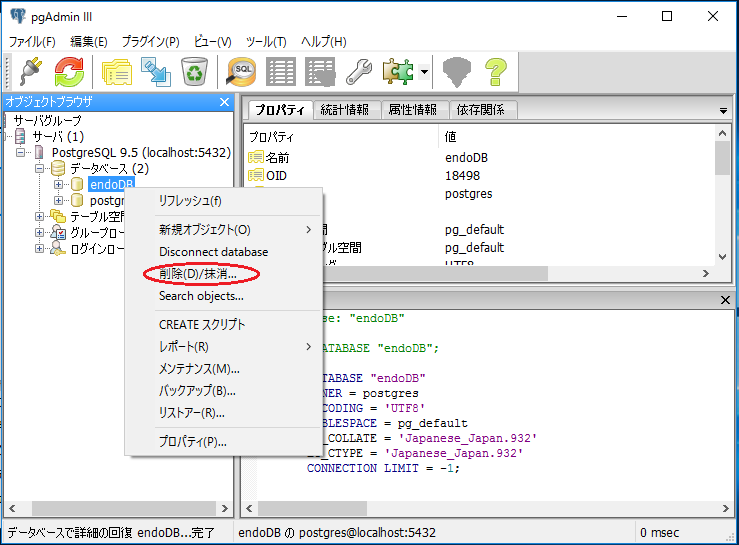Close the オブジェクトブラウザ panel

point(224,102)
